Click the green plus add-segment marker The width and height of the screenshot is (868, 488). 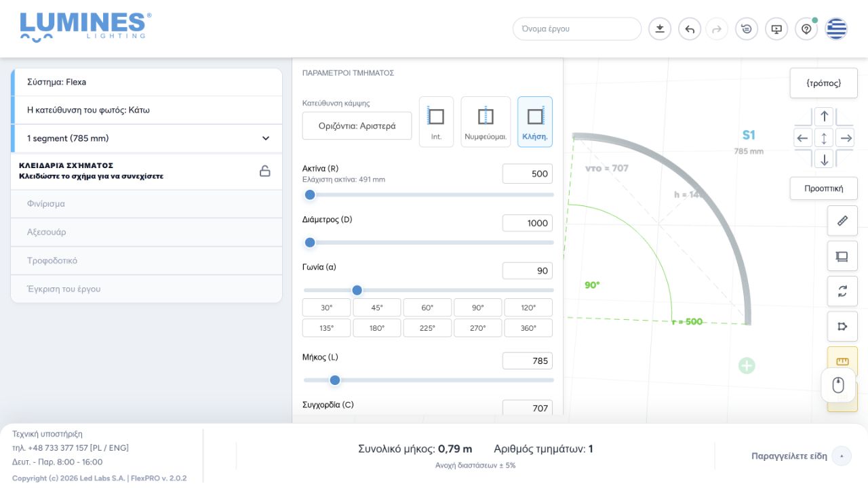[747, 366]
